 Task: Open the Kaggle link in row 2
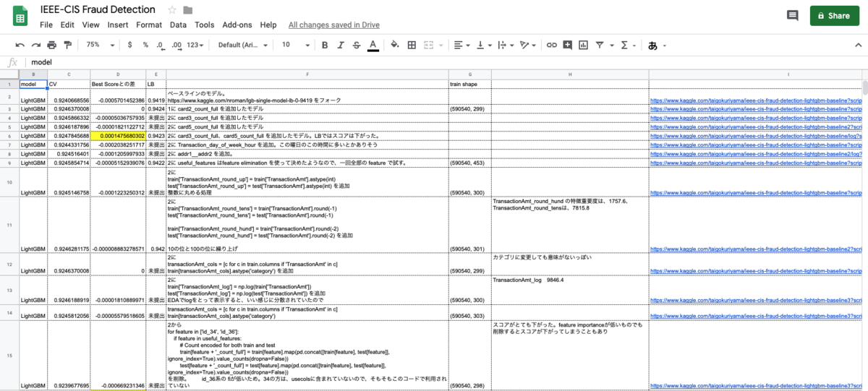[756, 100]
